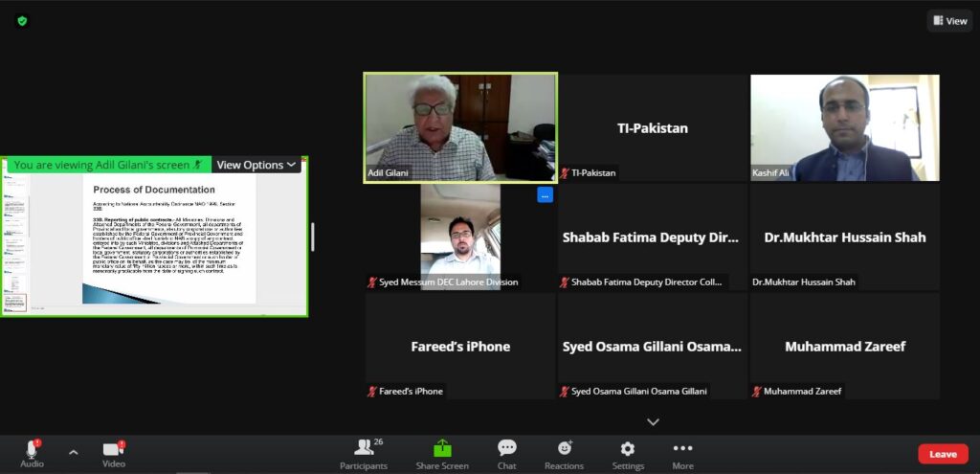Viewport: 980px width, 474px height.
Task: Select Kashif Ali's video tile
Action: pos(844,127)
